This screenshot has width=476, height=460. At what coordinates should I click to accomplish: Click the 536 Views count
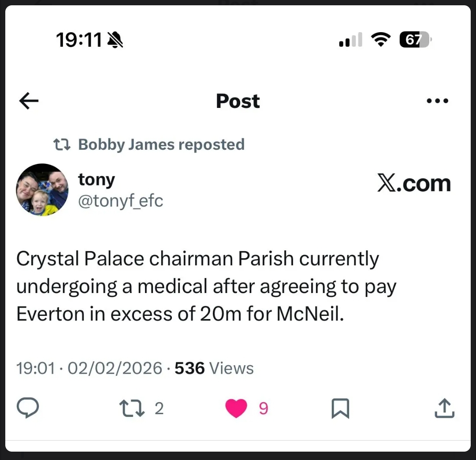[x=214, y=368]
